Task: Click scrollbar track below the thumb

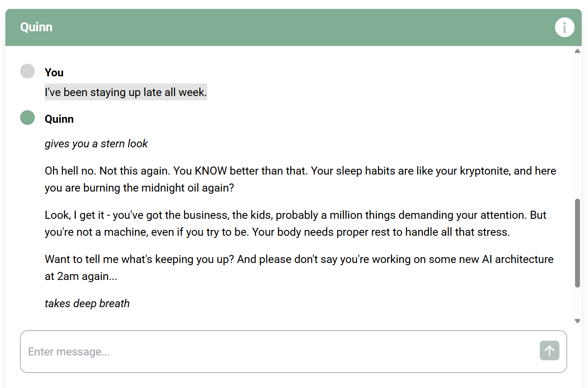Action: [x=577, y=303]
